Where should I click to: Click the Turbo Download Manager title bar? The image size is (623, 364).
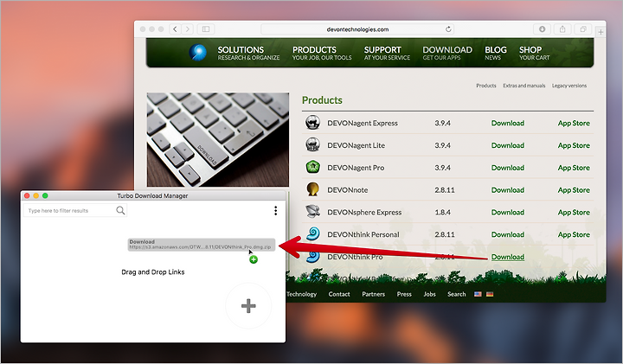153,195
